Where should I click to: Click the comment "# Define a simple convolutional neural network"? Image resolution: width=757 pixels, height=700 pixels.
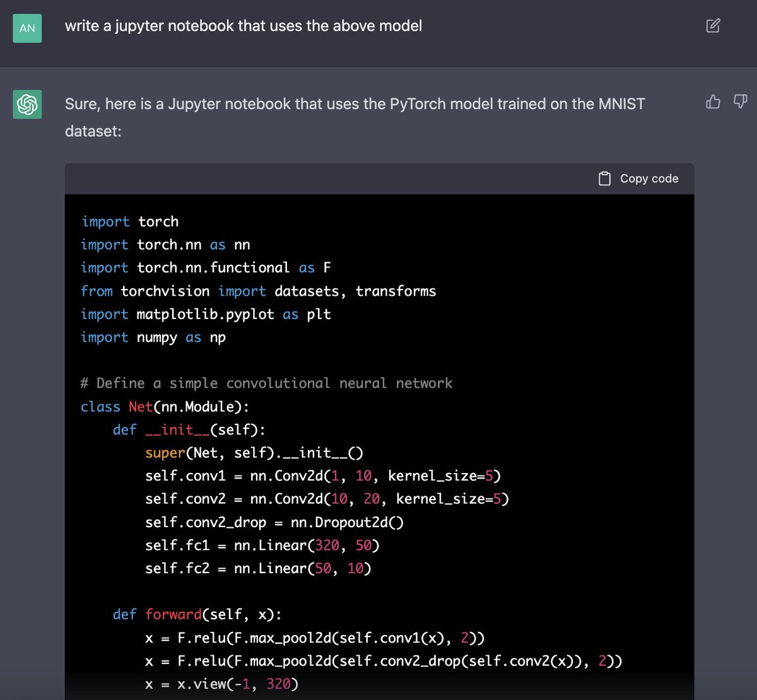click(266, 383)
